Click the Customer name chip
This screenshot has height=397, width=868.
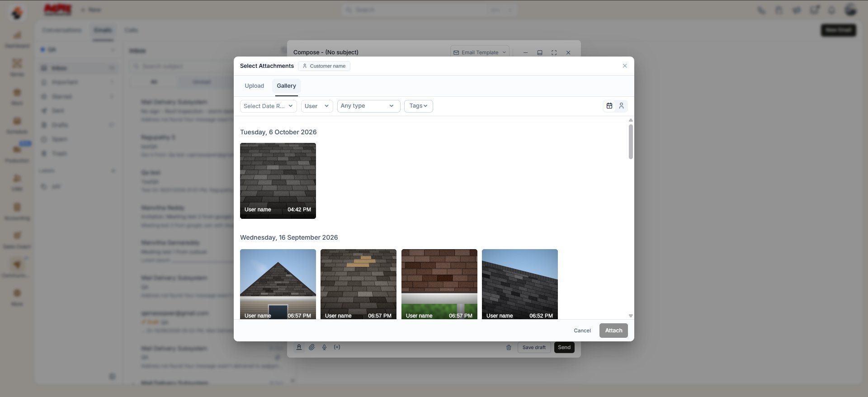point(324,66)
